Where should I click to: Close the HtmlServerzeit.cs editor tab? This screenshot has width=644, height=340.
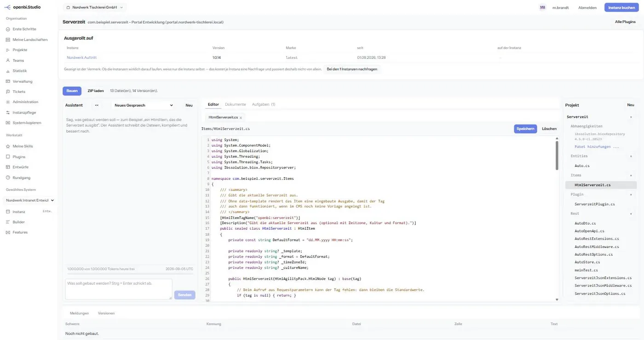click(x=241, y=118)
